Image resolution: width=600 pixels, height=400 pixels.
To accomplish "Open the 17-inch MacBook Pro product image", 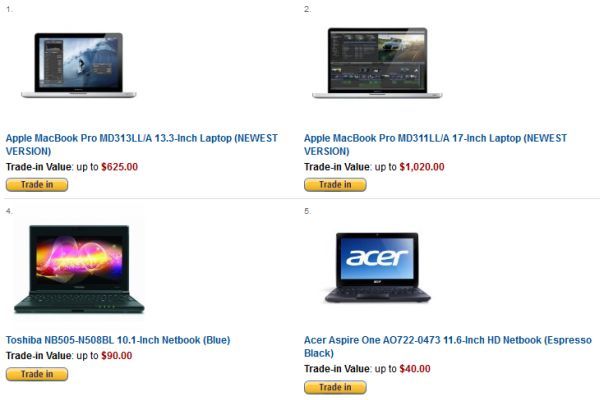I will click(x=377, y=63).
